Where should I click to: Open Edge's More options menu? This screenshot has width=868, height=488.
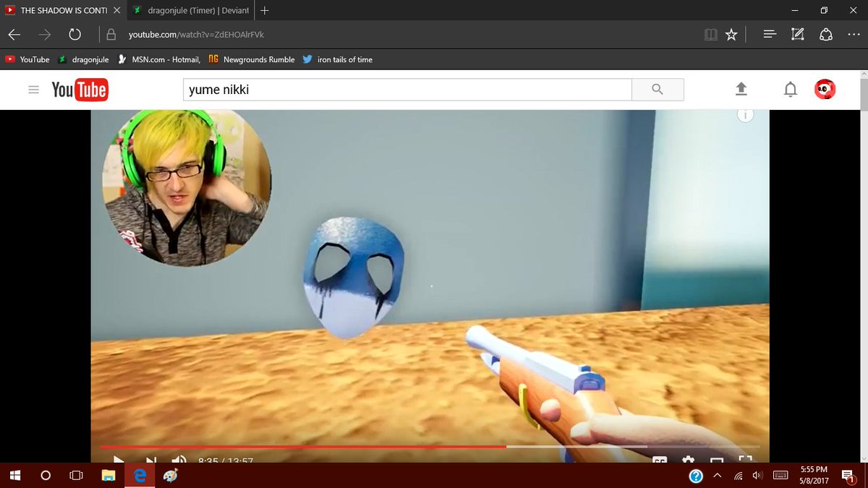click(854, 34)
